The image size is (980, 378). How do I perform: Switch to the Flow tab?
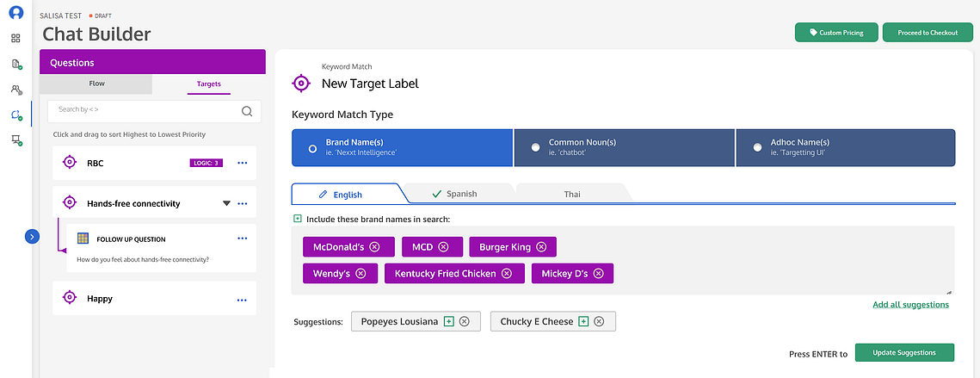tap(96, 84)
